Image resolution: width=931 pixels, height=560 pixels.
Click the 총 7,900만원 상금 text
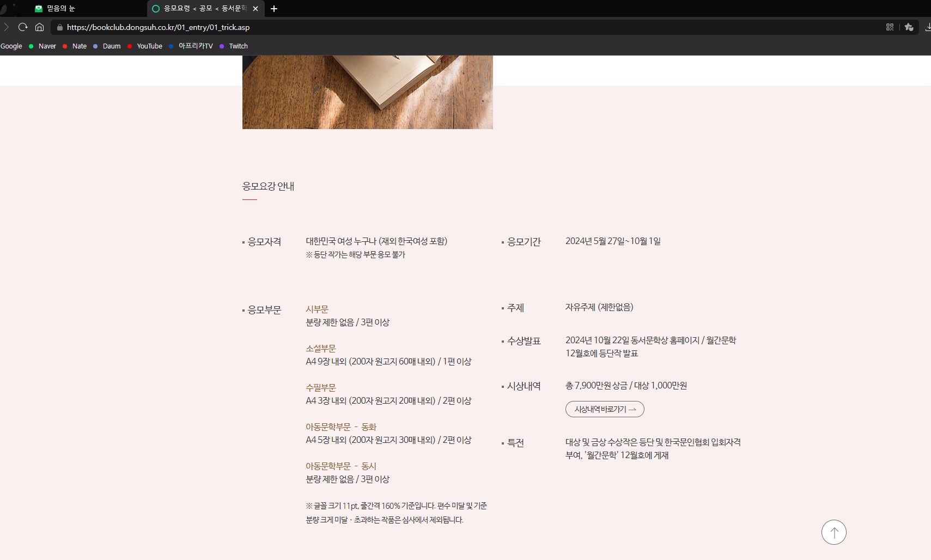pyautogui.click(x=597, y=386)
